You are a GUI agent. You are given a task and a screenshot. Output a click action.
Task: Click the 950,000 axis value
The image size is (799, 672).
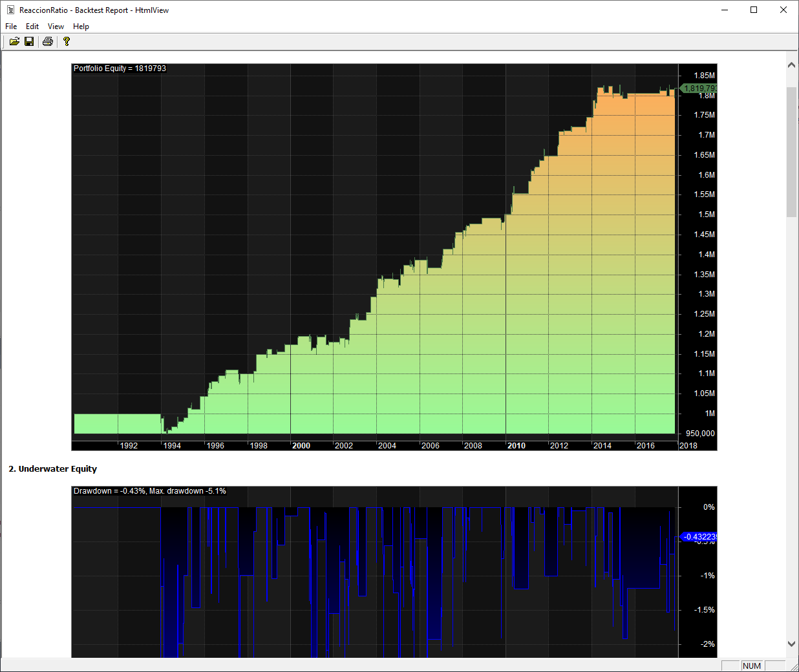(x=700, y=434)
